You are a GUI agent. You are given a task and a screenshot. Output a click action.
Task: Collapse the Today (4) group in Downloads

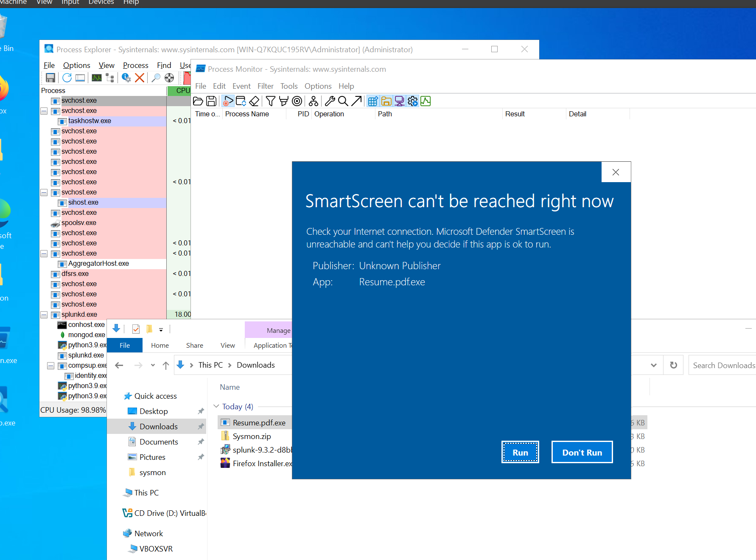tap(216, 406)
